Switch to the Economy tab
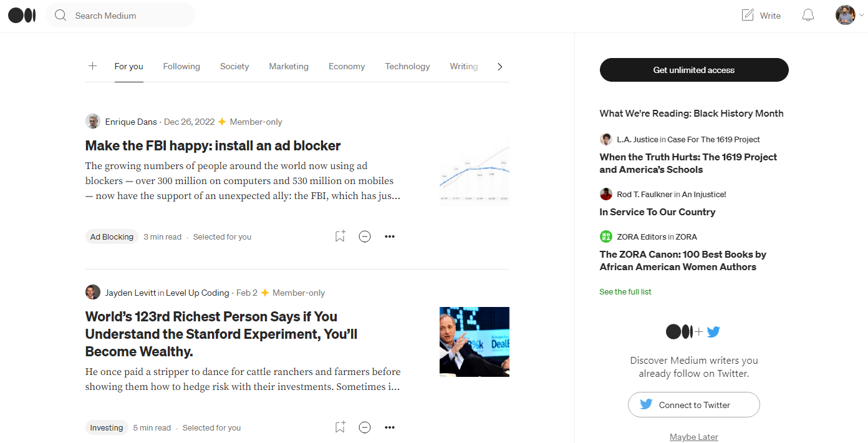Viewport: 868px width, 443px height. pos(347,67)
